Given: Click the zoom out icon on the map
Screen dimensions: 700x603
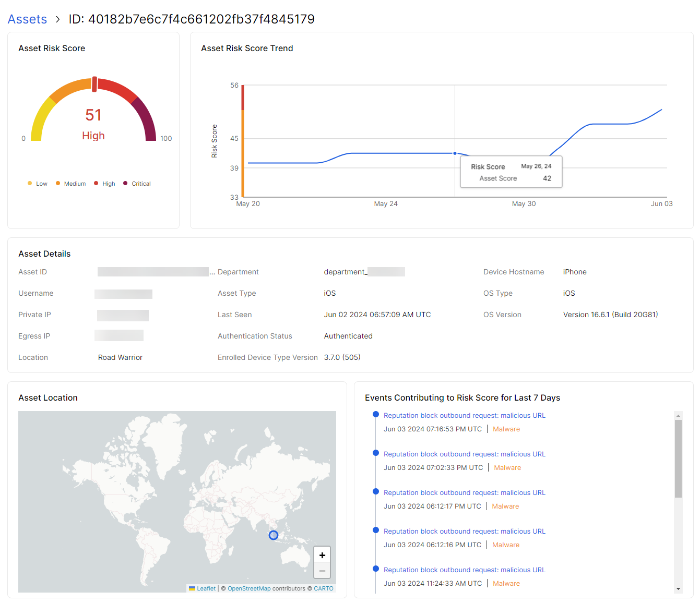Looking at the screenshot, I should (x=322, y=571).
